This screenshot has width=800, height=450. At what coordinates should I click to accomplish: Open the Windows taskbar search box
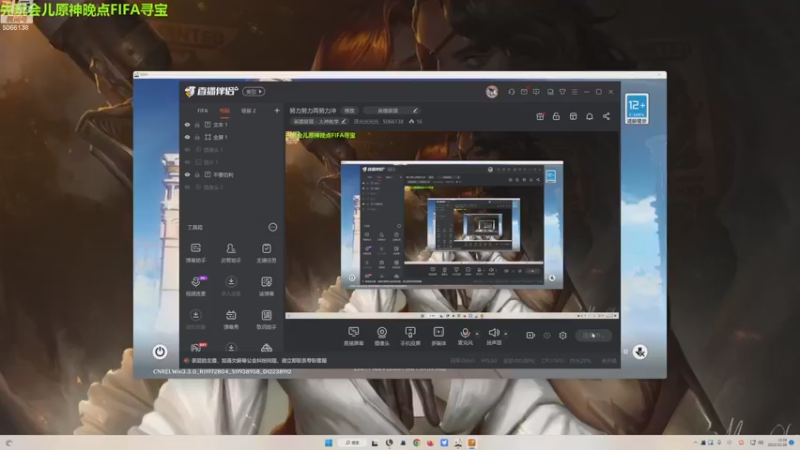(352, 443)
